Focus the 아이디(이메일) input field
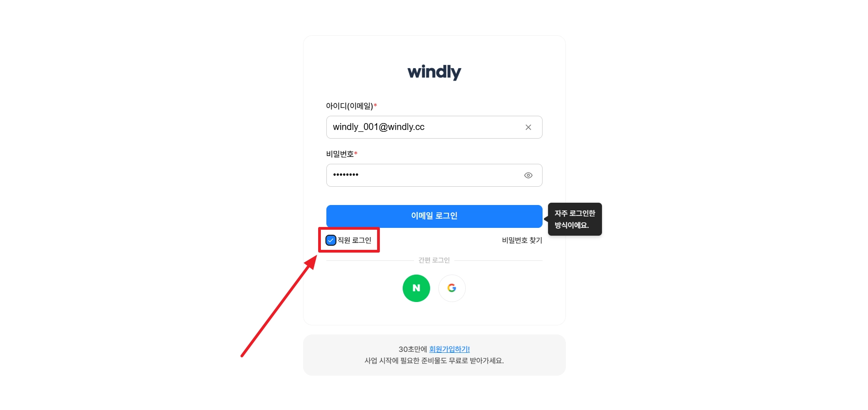Image resolution: width=868 pixels, height=410 pixels. point(434,127)
